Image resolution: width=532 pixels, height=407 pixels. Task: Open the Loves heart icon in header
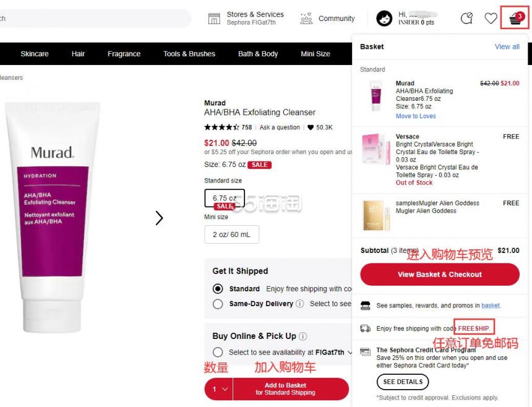(x=491, y=18)
